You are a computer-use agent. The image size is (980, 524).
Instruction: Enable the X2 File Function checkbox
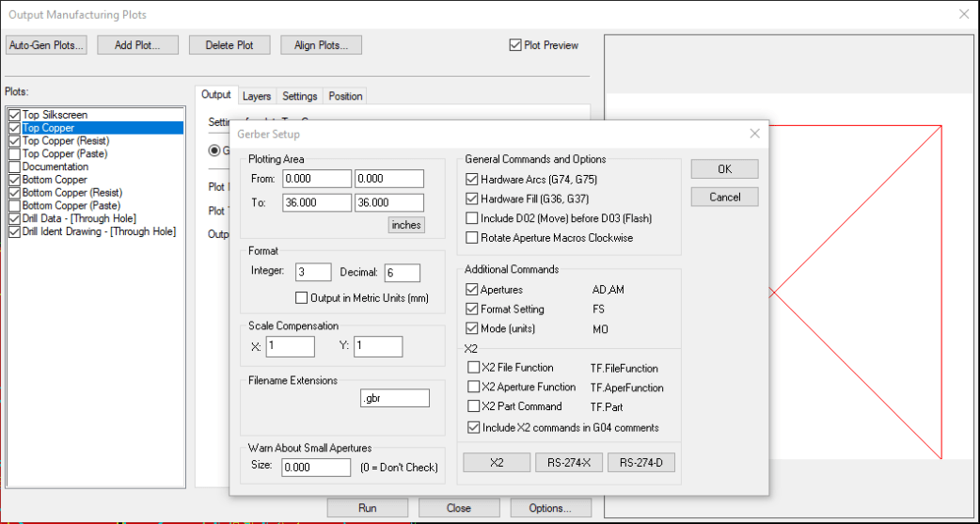click(x=474, y=368)
